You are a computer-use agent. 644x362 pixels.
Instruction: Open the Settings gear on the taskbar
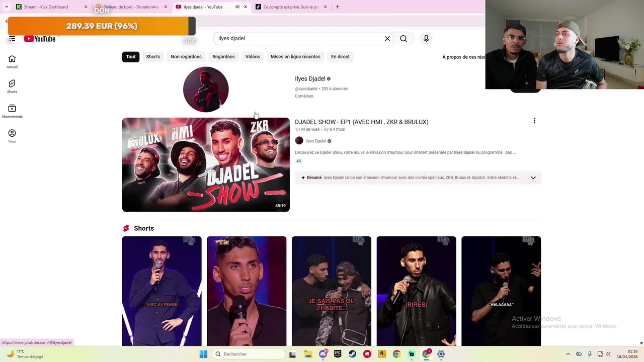(441, 354)
